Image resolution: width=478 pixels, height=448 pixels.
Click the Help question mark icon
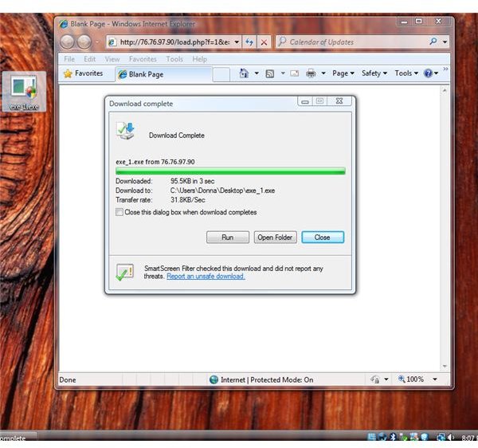(x=428, y=73)
